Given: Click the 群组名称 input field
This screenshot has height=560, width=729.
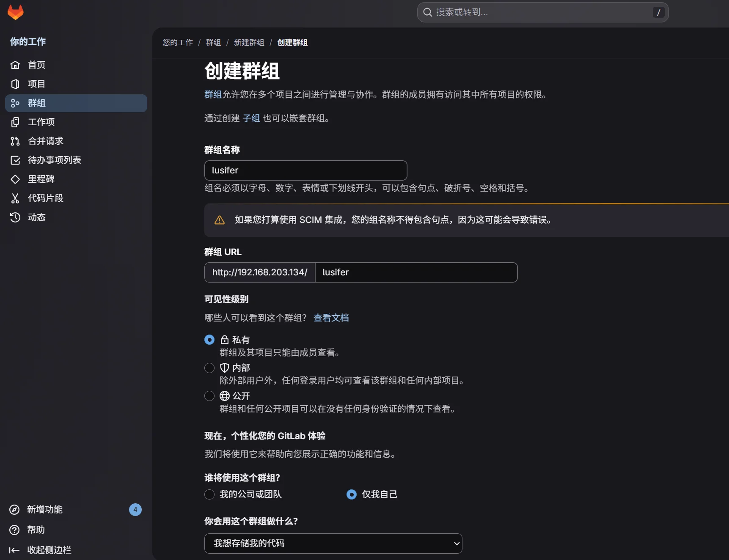Looking at the screenshot, I should click(305, 170).
